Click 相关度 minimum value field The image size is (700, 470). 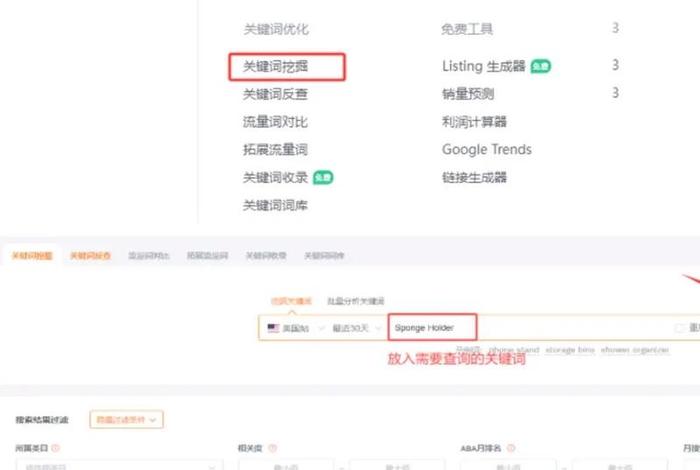286,466
